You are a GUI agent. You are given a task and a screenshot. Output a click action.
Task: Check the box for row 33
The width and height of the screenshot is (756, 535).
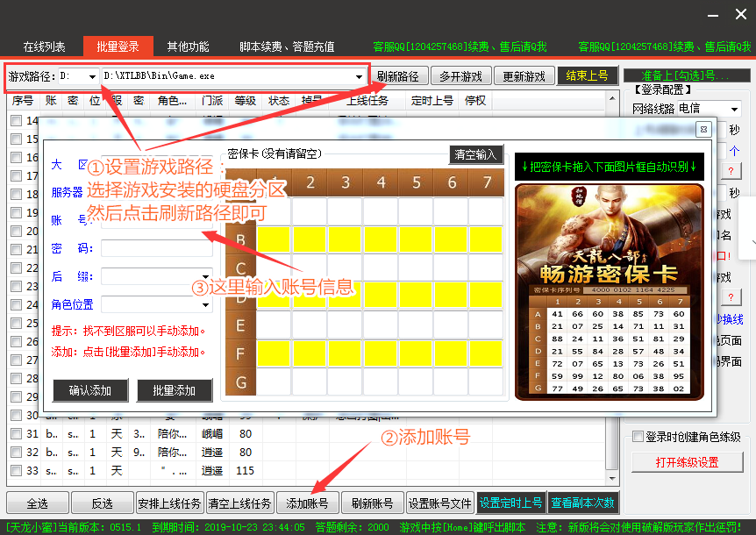(x=17, y=470)
